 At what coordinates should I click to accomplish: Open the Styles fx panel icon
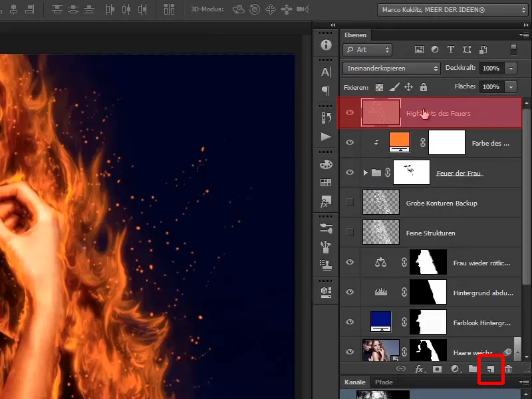(x=326, y=201)
